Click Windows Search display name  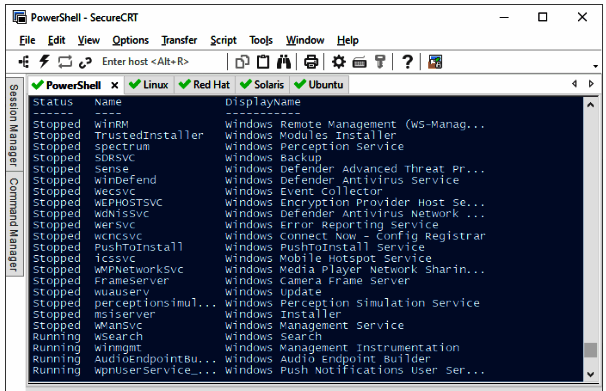(273, 337)
